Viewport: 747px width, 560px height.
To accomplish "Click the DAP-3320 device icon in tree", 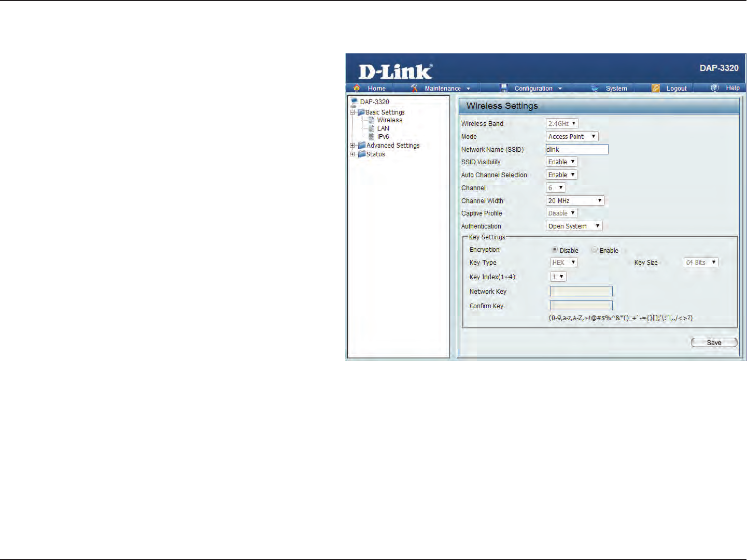I will 354,102.
